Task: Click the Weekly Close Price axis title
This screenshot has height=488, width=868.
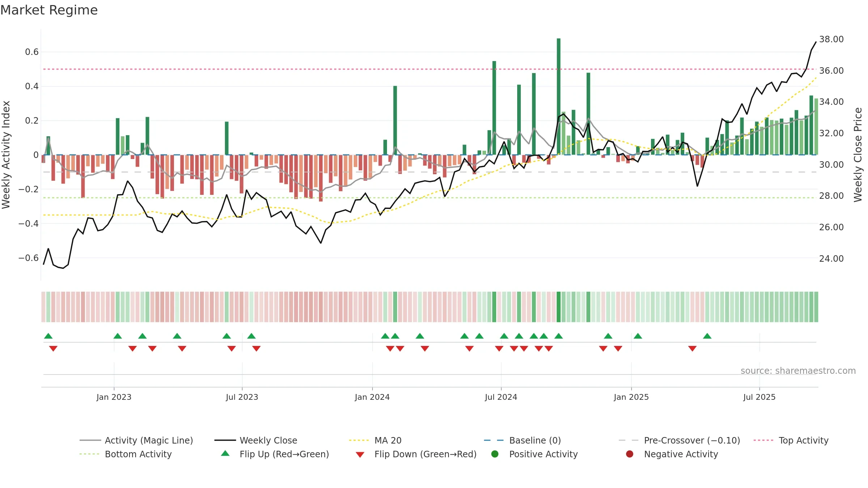Action: [x=858, y=155]
